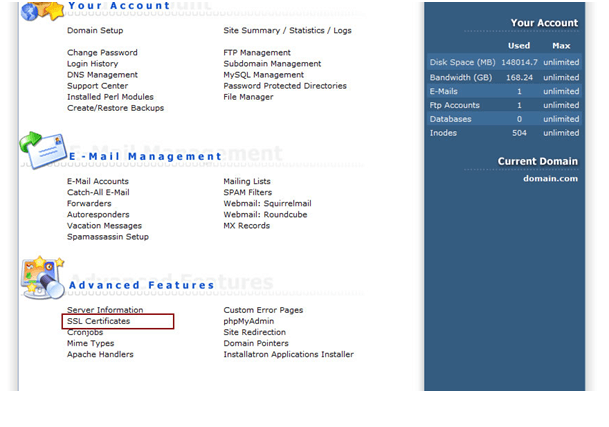The height and width of the screenshot is (427, 609).
Task: Open Mime Types
Action: 90,343
